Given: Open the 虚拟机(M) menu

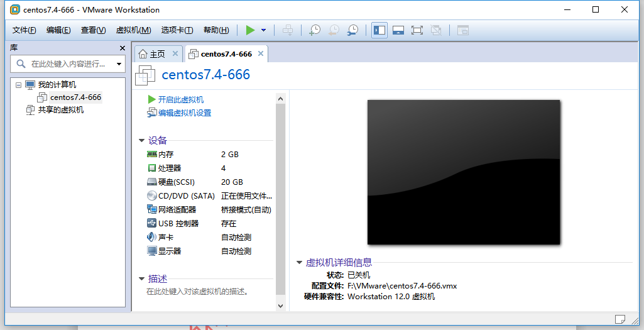Looking at the screenshot, I should 133,30.
